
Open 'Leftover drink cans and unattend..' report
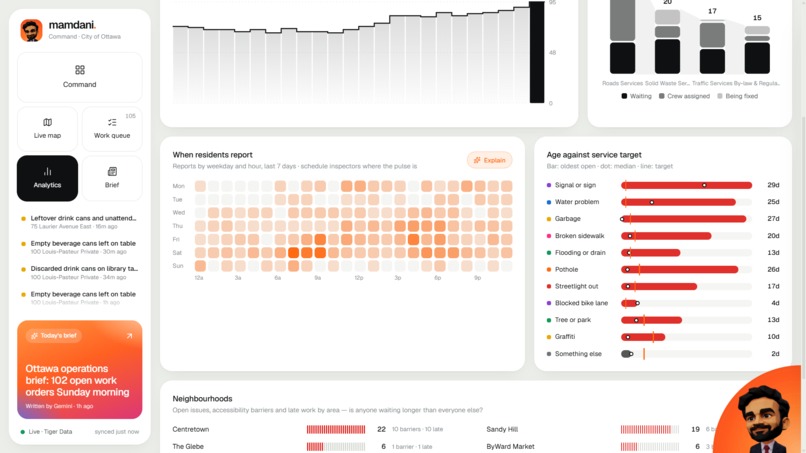point(80,222)
